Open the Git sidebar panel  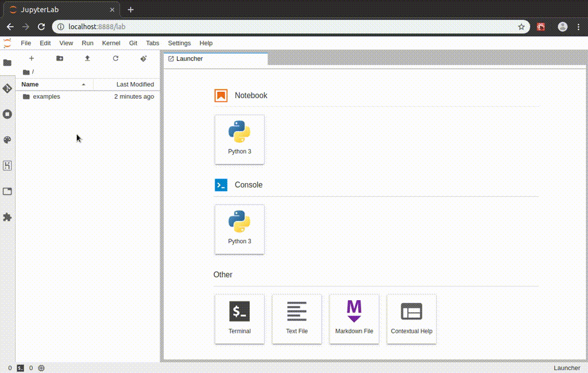[x=7, y=88]
